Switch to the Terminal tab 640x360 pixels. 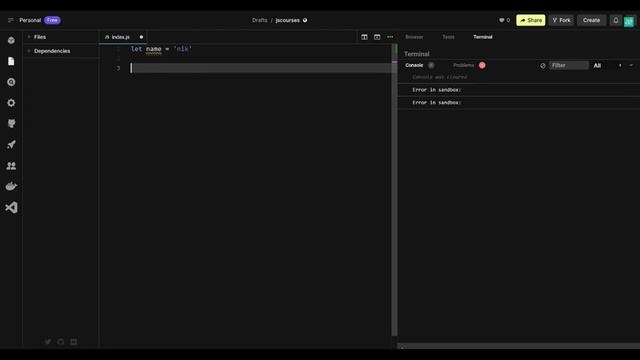coord(483,37)
